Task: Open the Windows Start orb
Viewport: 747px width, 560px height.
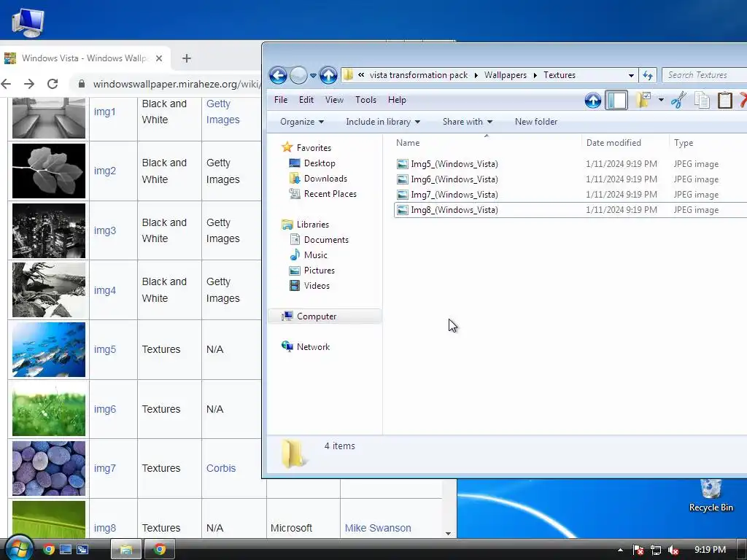Action: pyautogui.click(x=18, y=548)
